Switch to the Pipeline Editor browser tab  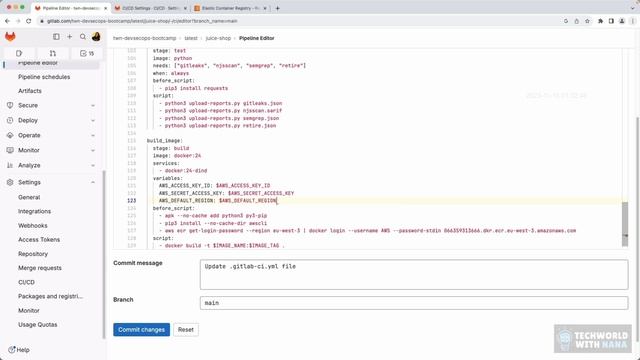[71, 8]
